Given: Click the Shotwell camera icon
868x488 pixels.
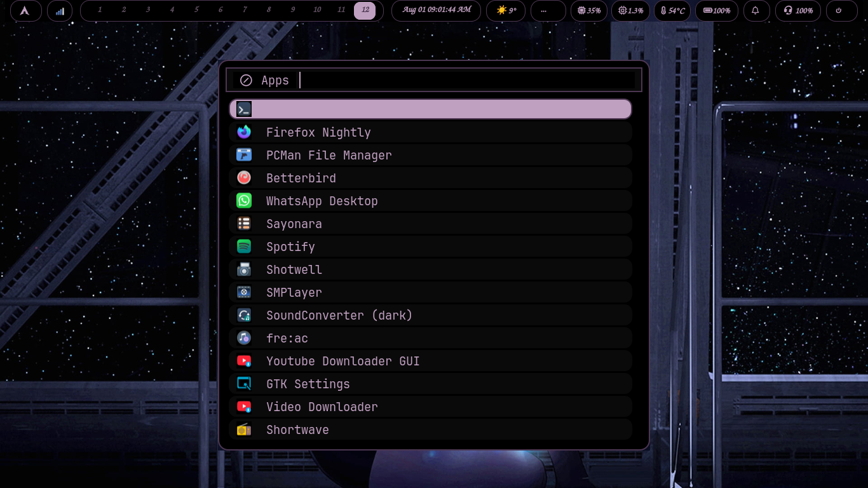Looking at the screenshot, I should [x=244, y=269].
